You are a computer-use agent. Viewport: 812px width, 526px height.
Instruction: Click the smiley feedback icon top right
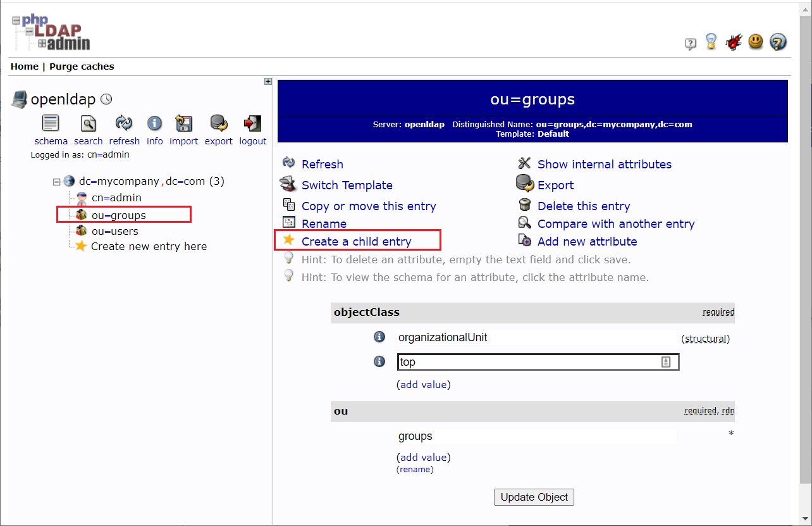(x=756, y=42)
